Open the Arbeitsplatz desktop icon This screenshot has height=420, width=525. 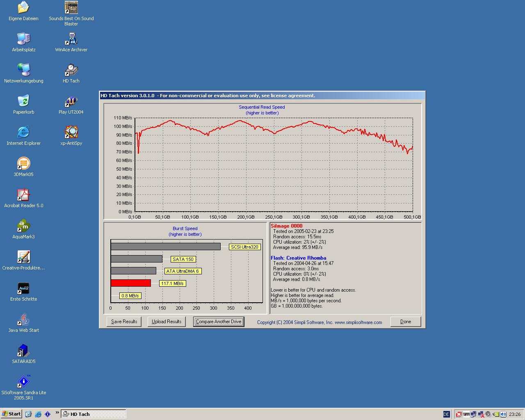pos(23,43)
